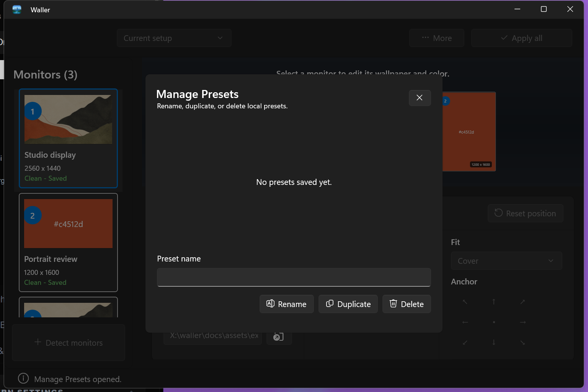Click the 'No presets saved yet.' text
The height and width of the screenshot is (392, 588).
[294, 182]
